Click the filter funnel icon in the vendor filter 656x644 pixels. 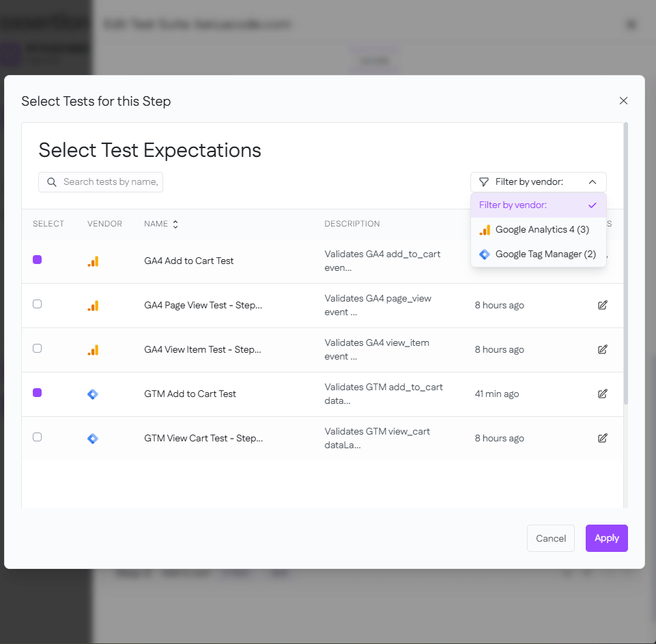485,181
